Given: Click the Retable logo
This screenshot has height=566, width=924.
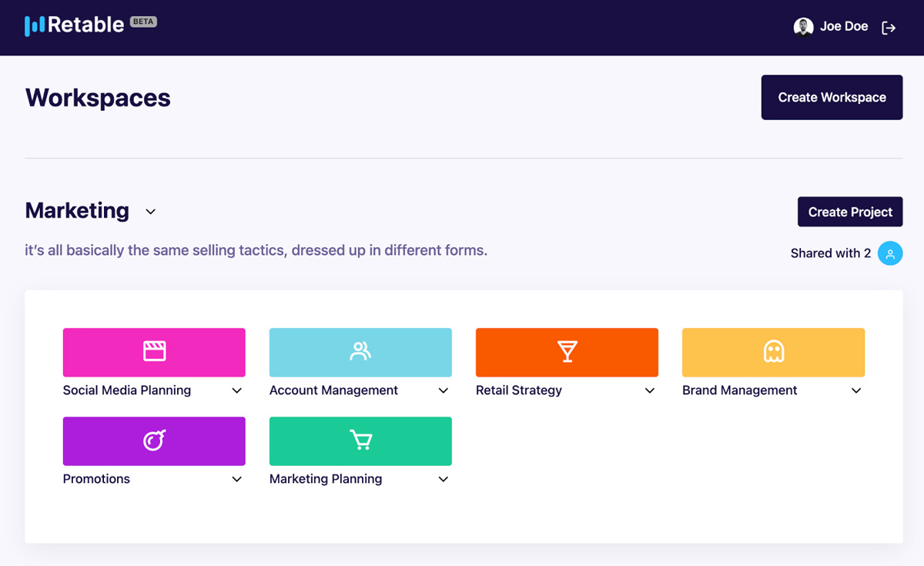Looking at the screenshot, I should [x=74, y=25].
